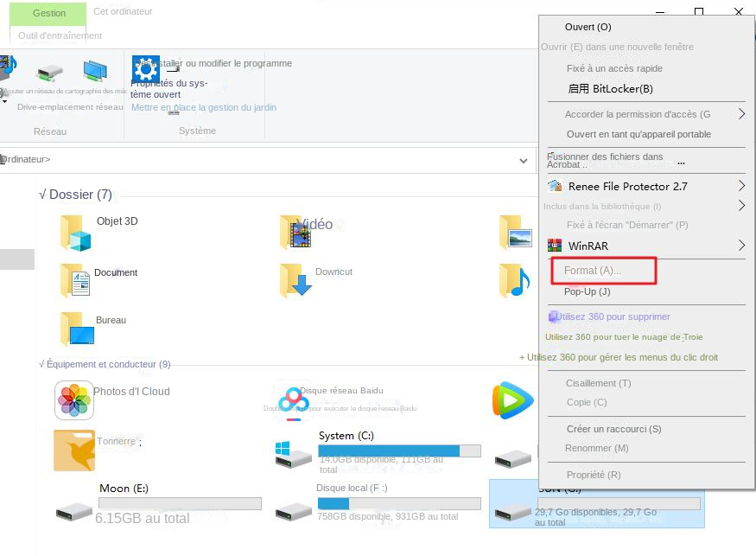The width and height of the screenshot is (756, 556).
Task: Click the Mettre en place la gestion link
Action: pos(204,107)
